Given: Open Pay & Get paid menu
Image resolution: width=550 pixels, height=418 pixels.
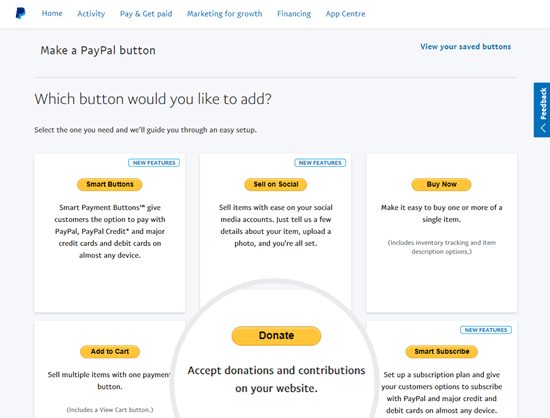Looking at the screenshot, I should (146, 14).
